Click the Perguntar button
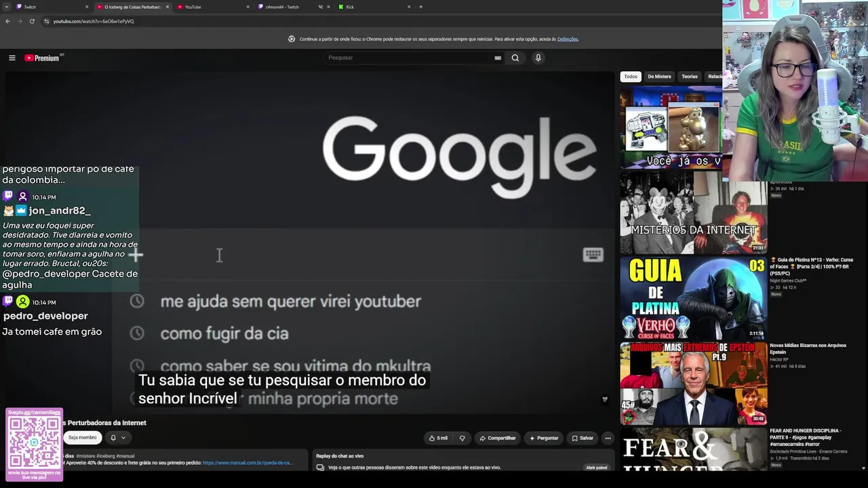The height and width of the screenshot is (488, 868). pos(544,438)
